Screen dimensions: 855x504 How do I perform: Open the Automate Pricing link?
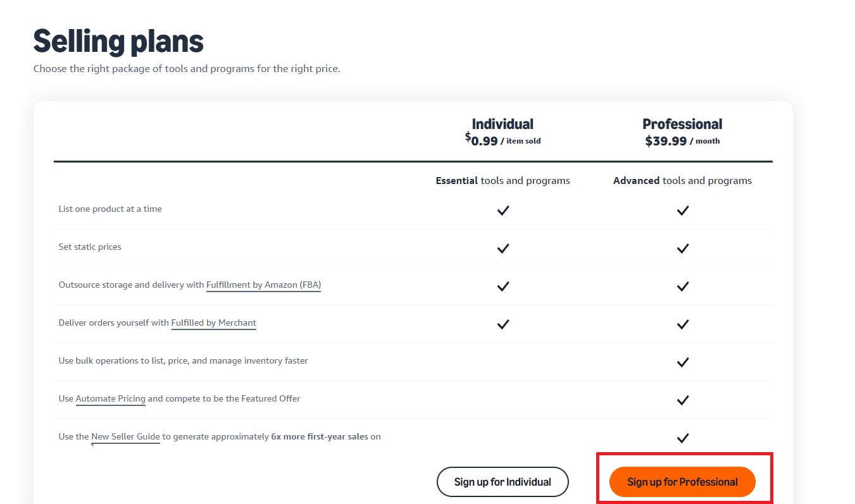coord(110,398)
